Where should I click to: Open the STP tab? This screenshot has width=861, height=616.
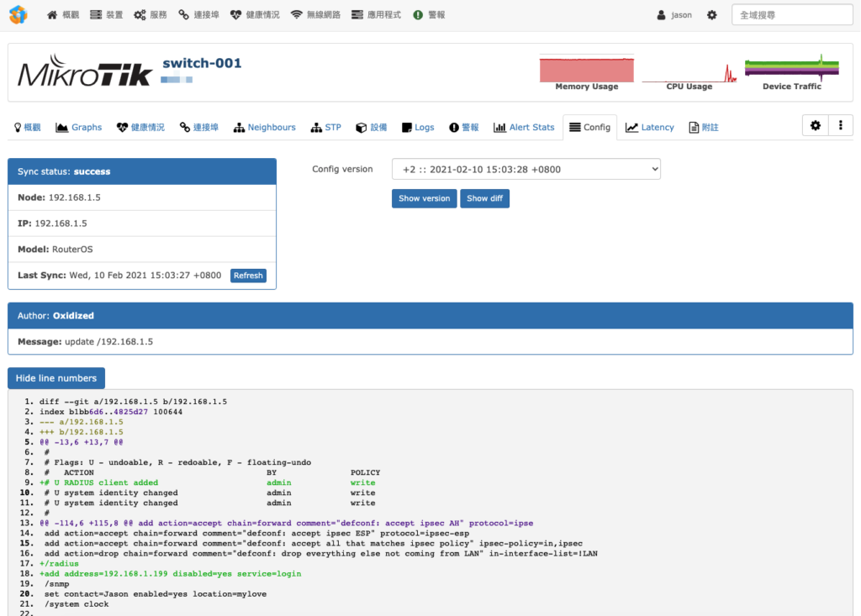(326, 128)
